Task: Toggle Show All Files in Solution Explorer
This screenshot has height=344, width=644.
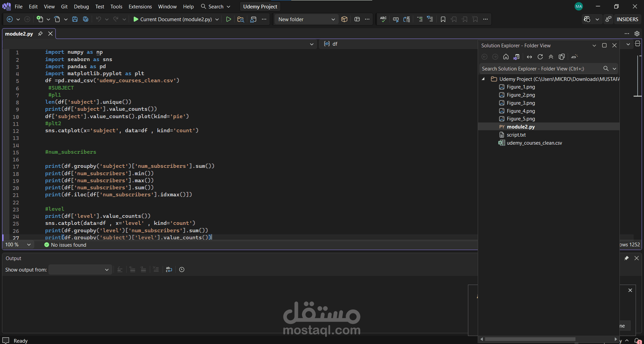Action: (x=562, y=57)
